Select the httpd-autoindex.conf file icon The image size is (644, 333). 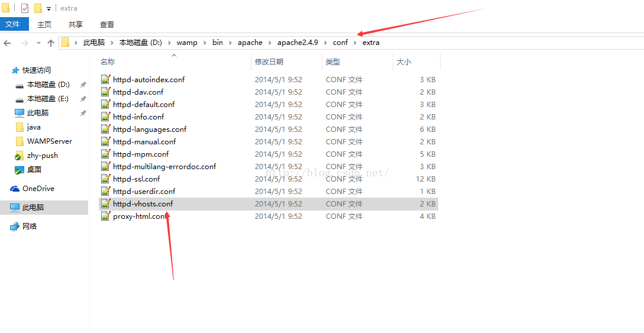(x=106, y=79)
